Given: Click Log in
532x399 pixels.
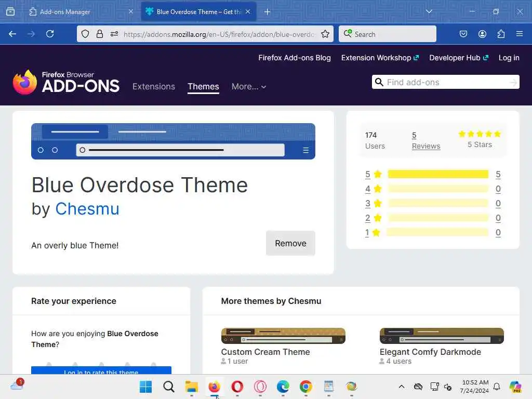Looking at the screenshot, I should tap(509, 58).
